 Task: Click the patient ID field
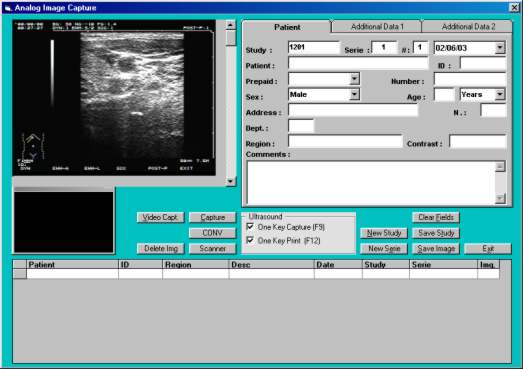[483, 63]
